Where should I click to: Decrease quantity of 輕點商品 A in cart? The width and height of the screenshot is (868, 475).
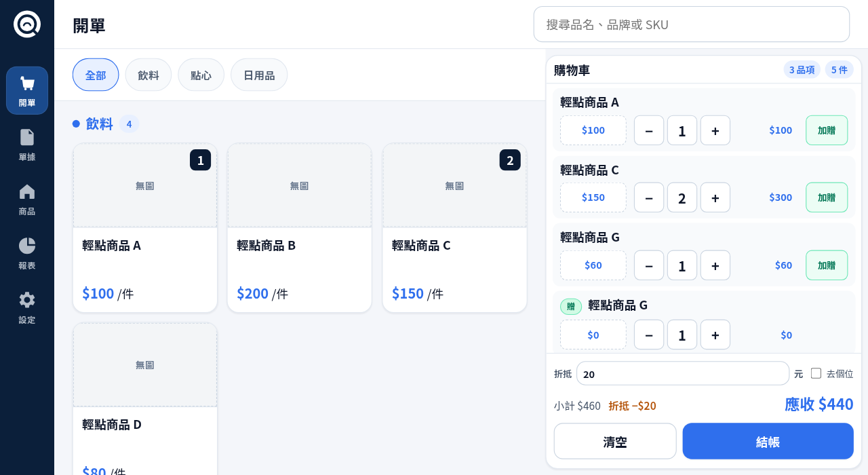coord(649,130)
